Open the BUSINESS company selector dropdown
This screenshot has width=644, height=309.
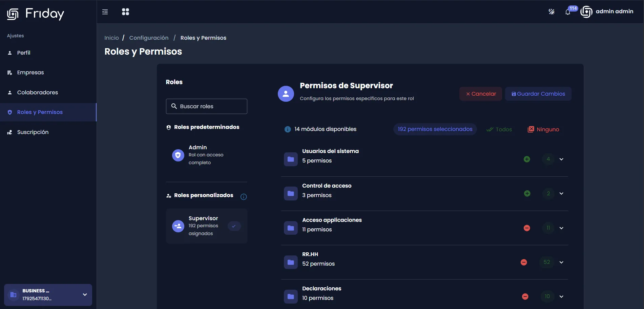pos(48,295)
